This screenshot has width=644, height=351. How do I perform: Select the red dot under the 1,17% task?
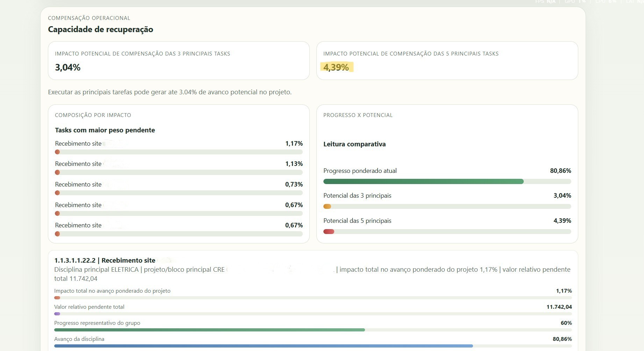click(57, 152)
